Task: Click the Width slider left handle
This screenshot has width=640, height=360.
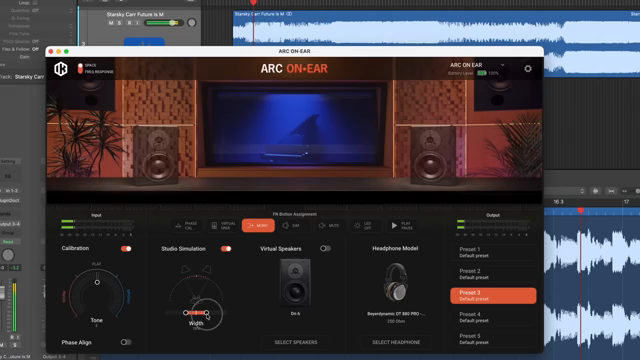Action: point(186,313)
